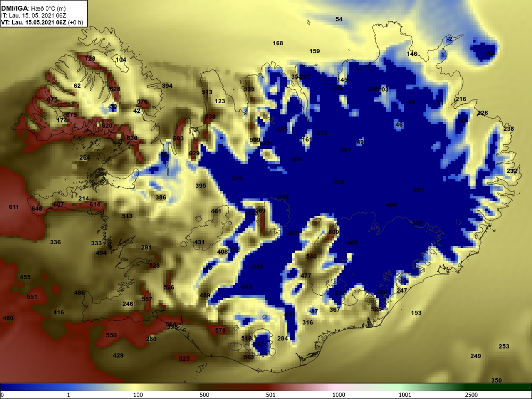Select the 455 ocean value
Image resolution: width=532 pixels, height=399 pixels.
click(25, 277)
